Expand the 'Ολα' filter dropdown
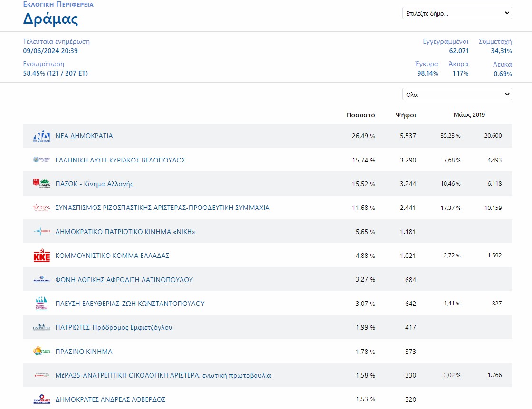The image size is (532, 409). coord(456,95)
